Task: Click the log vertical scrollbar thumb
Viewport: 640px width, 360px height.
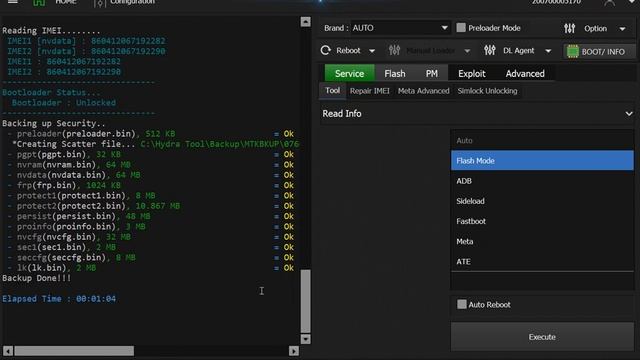Action: pyautogui.click(x=305, y=301)
